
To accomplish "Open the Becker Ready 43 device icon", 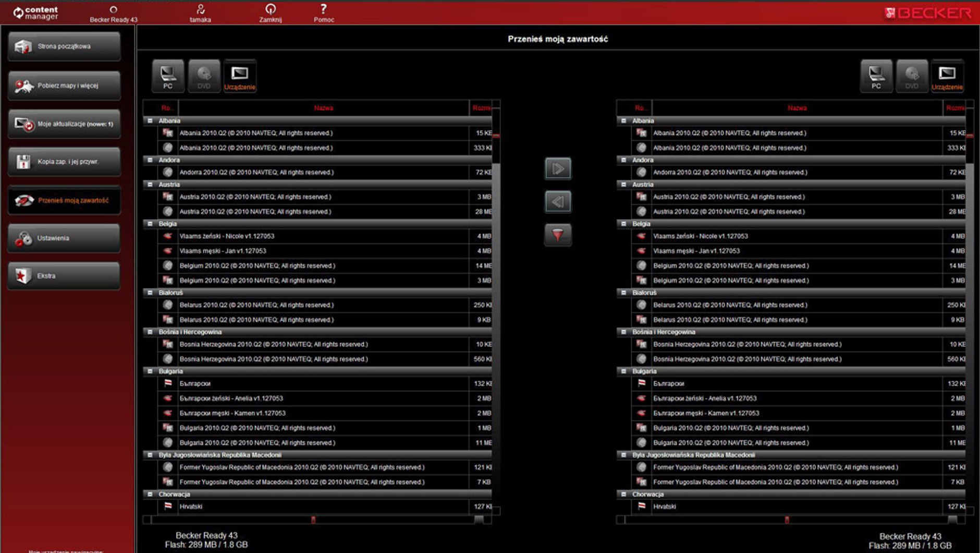I will [x=113, y=13].
